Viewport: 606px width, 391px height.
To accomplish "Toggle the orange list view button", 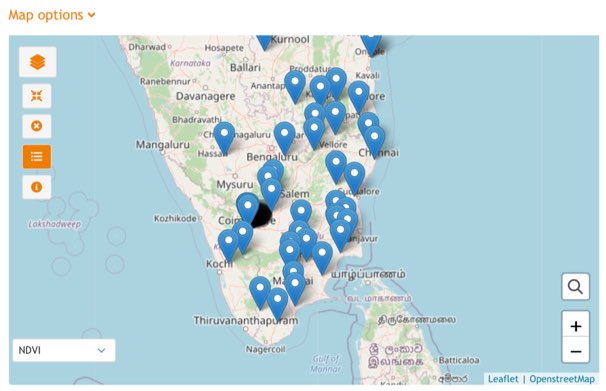I will point(37,156).
